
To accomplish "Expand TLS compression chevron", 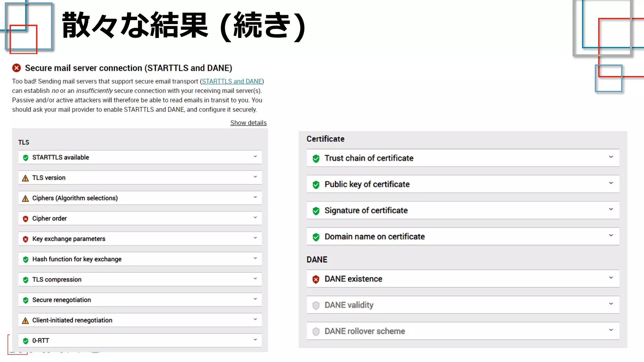I will click(255, 279).
